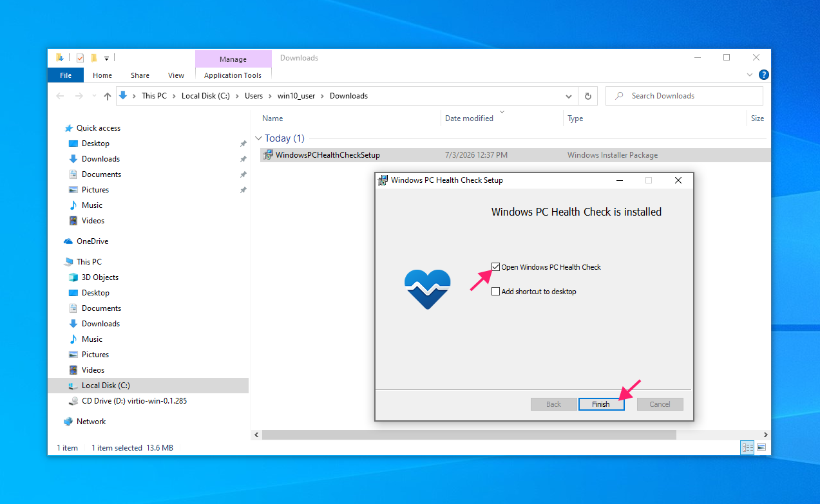Check the Open Windows PC Health Check box

click(495, 267)
